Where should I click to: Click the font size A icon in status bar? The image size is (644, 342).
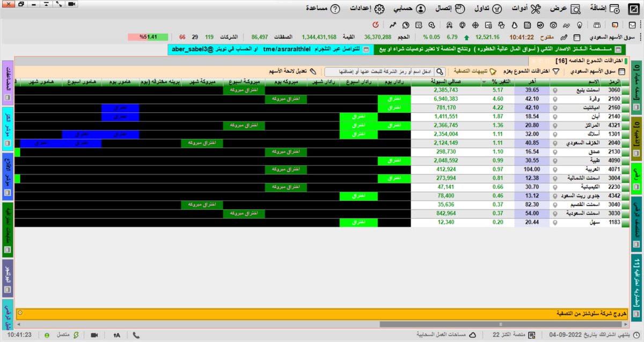117,335
